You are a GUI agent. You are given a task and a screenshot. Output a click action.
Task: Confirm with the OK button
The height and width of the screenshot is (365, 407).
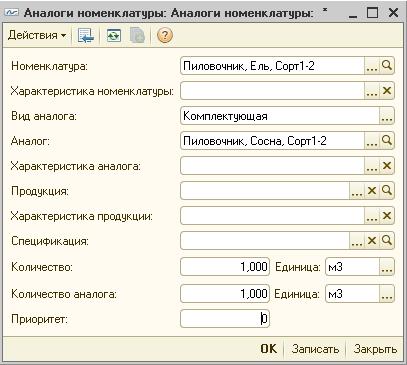(269, 349)
